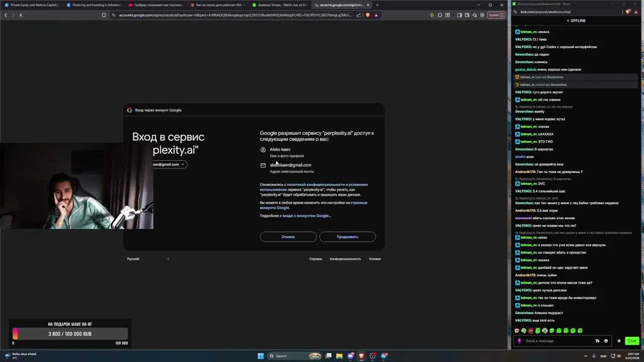The image size is (644, 362).
Task: Open the account email selector chip
Action: [169, 164]
